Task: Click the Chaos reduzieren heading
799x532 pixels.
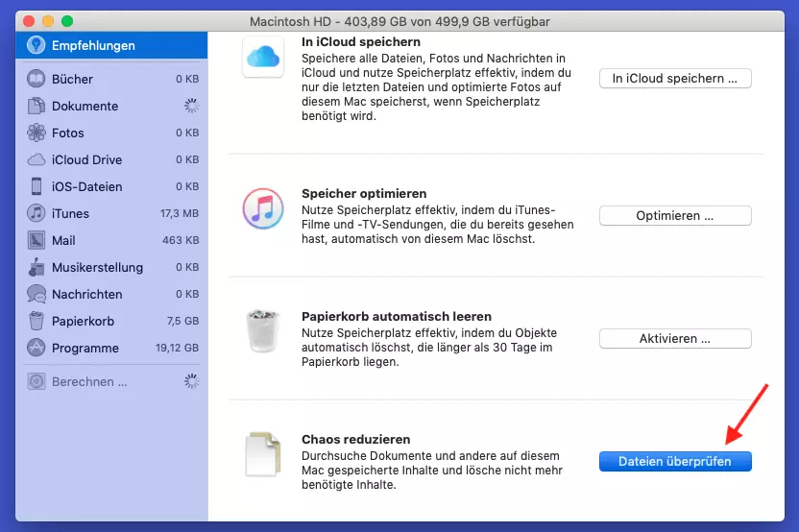Action: [x=355, y=439]
